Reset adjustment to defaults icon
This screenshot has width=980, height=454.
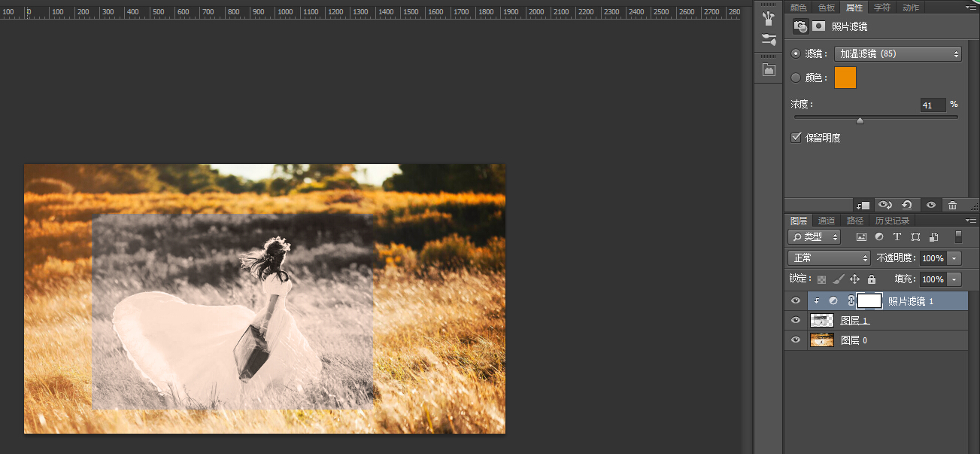(x=907, y=205)
